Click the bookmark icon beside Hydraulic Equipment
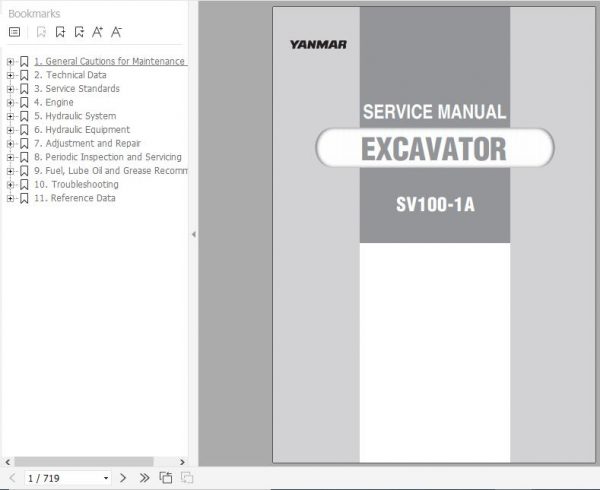The image size is (600, 490). pyautogui.click(x=24, y=130)
